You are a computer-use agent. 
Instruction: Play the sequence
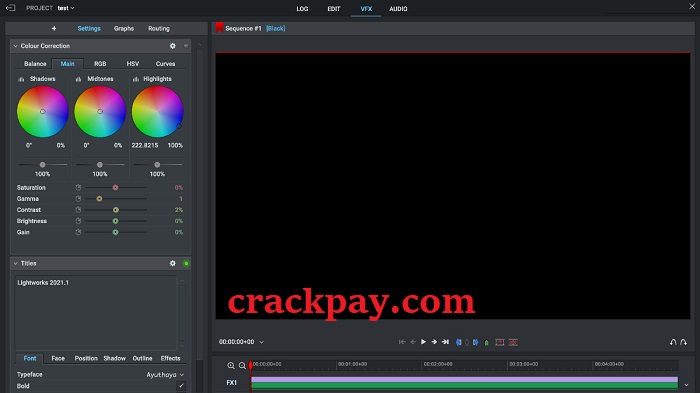[423, 342]
